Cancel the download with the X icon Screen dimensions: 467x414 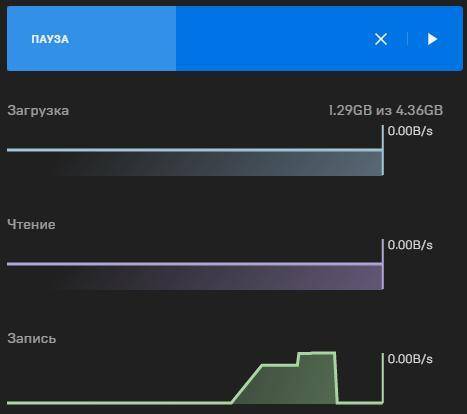(381, 39)
